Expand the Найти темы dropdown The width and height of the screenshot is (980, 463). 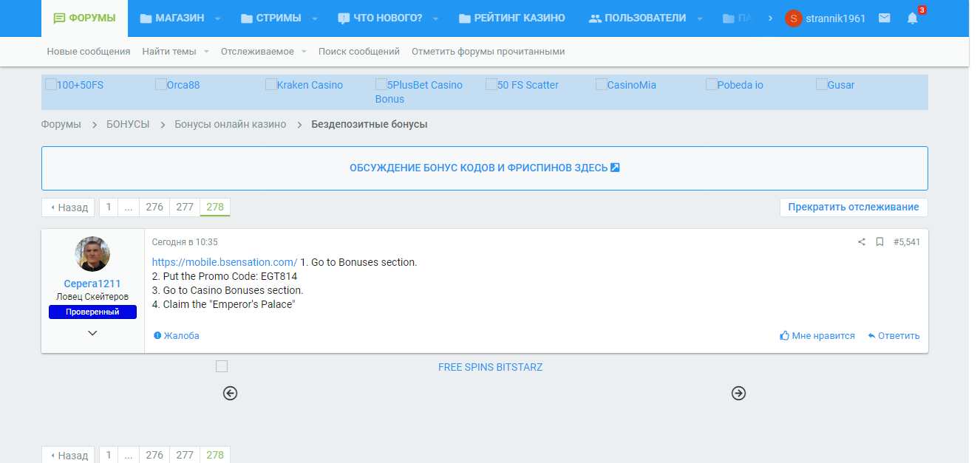click(x=206, y=52)
